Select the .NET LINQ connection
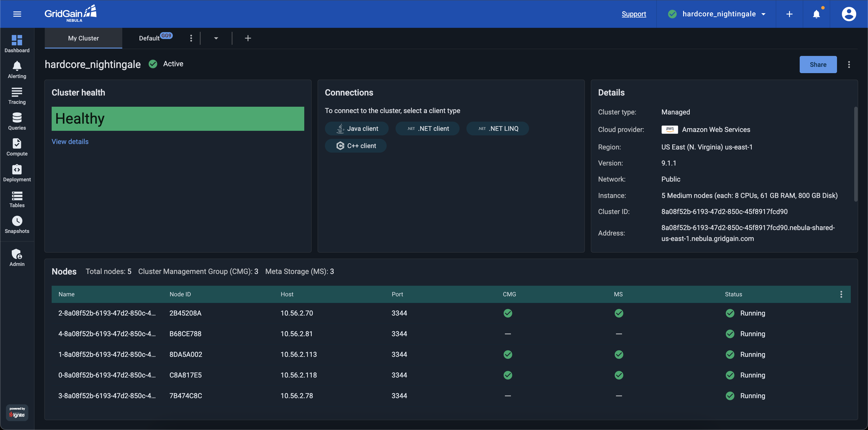The height and width of the screenshot is (430, 868). pyautogui.click(x=497, y=128)
